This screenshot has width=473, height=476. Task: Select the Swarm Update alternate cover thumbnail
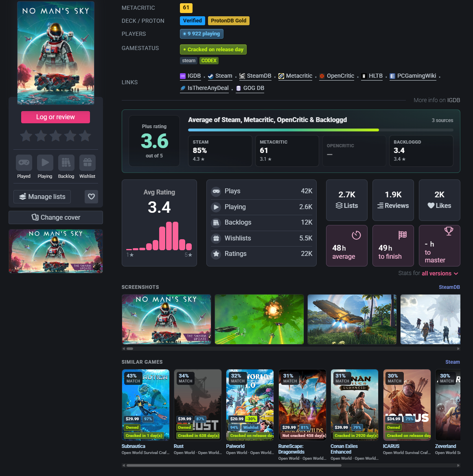pyautogui.click(x=56, y=251)
